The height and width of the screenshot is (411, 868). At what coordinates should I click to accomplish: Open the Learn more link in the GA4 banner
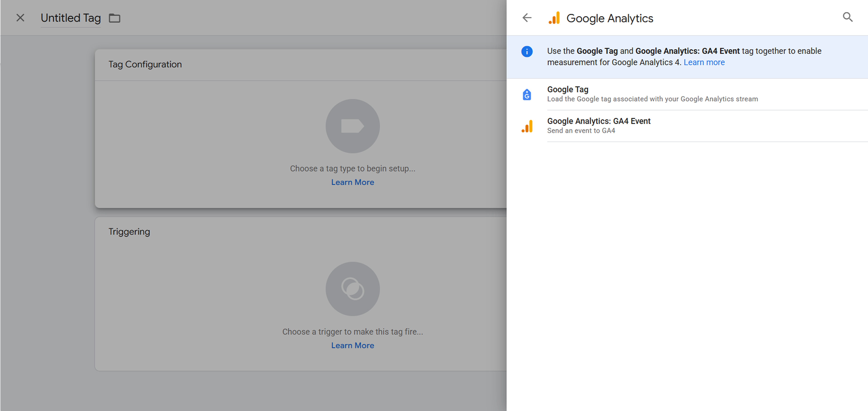[704, 62]
